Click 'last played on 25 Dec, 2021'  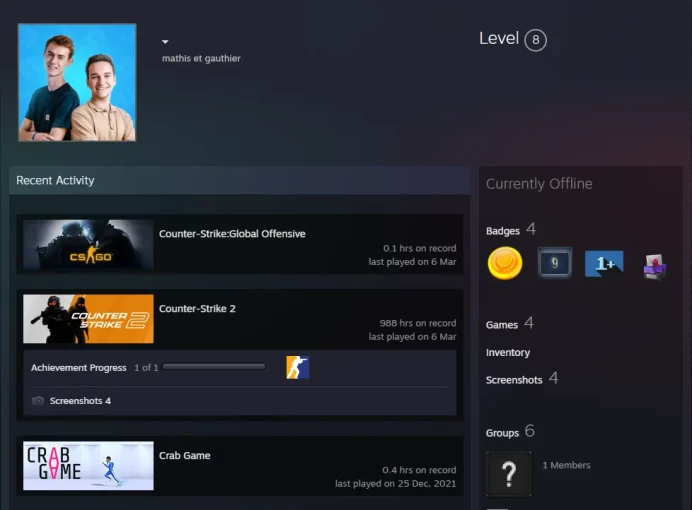coord(395,484)
